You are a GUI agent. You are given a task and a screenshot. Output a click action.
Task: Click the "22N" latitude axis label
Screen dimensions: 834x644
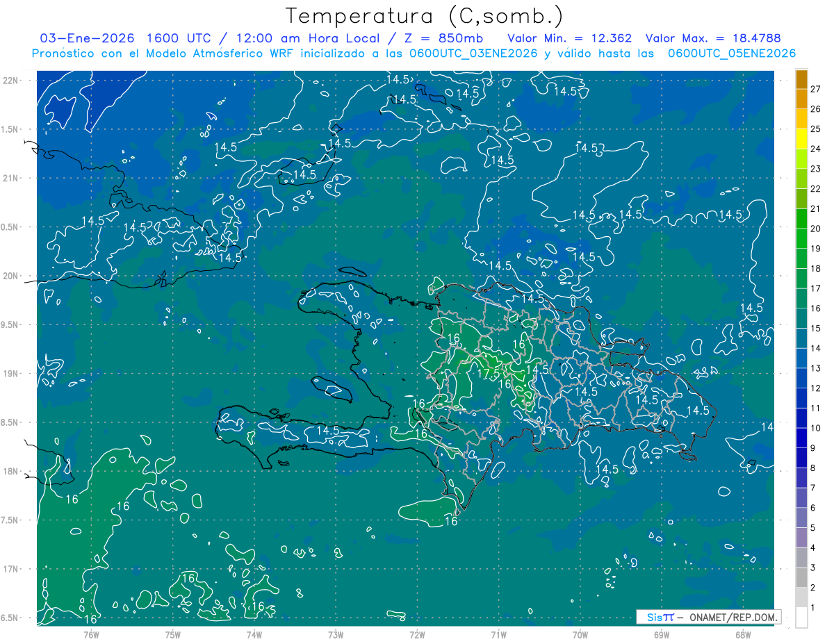coord(12,81)
